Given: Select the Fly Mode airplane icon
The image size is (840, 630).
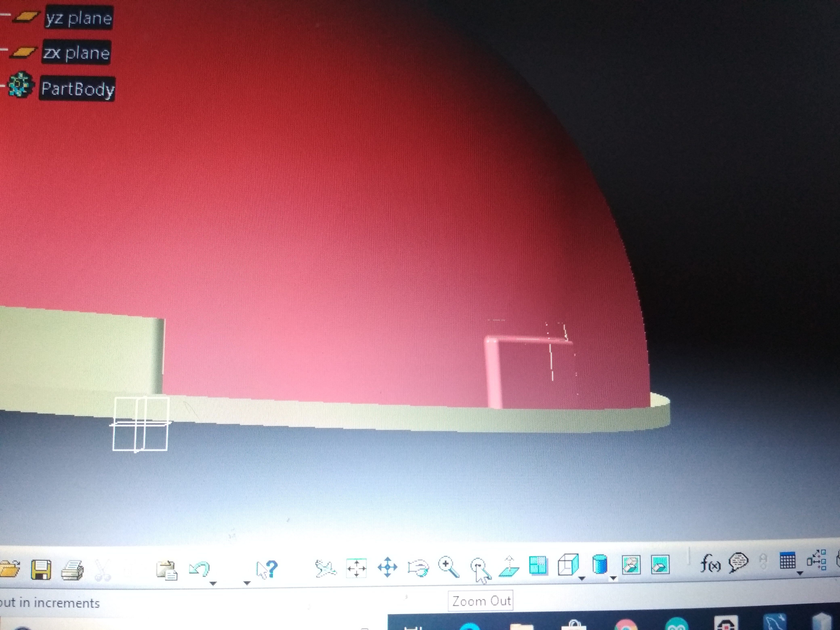Looking at the screenshot, I should (x=325, y=569).
